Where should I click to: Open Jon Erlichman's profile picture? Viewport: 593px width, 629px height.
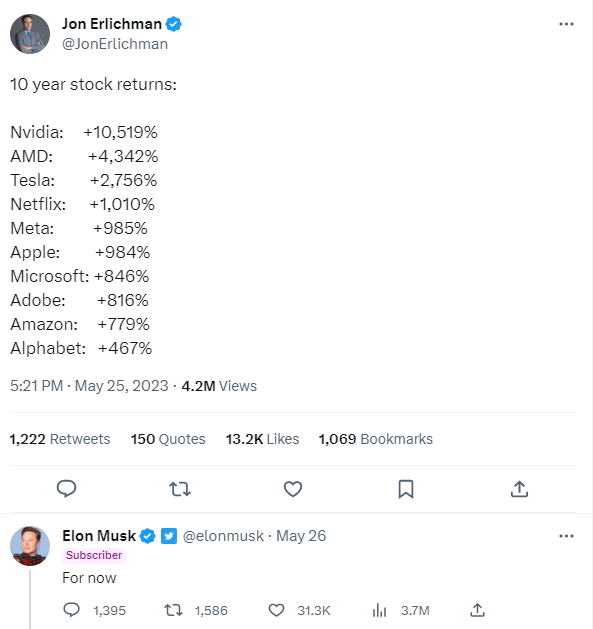click(30, 34)
